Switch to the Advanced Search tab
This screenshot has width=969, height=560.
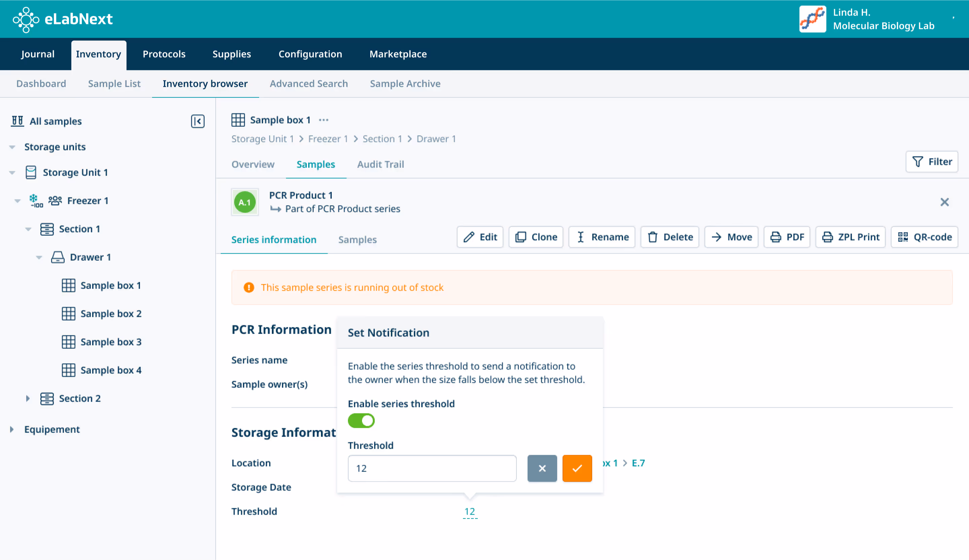pyautogui.click(x=309, y=84)
